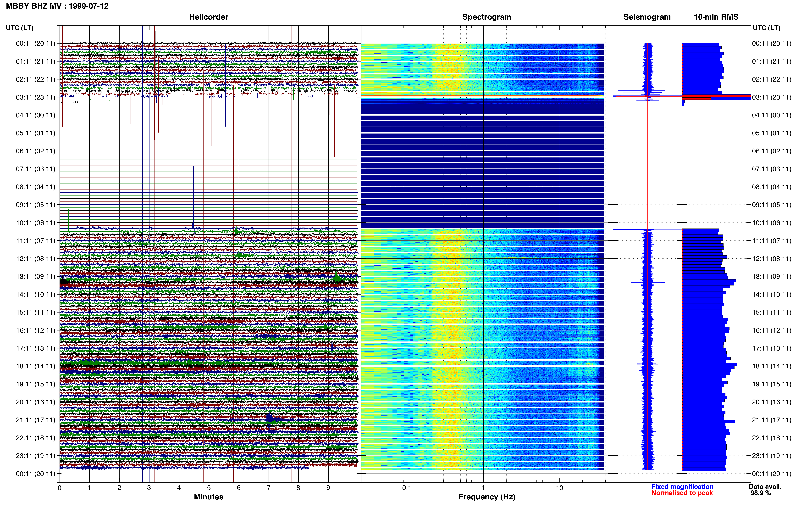Select the frequency tick label '10'
The width and height of the screenshot is (812, 508).
[x=559, y=488]
